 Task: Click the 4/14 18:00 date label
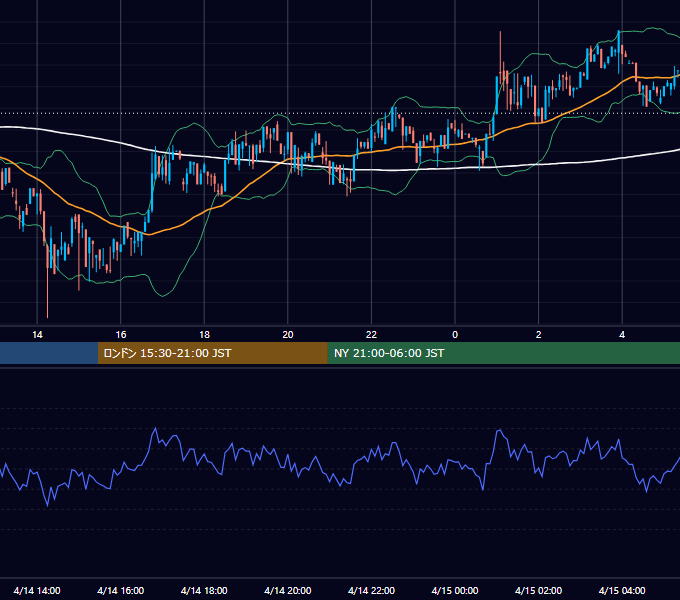click(x=204, y=590)
